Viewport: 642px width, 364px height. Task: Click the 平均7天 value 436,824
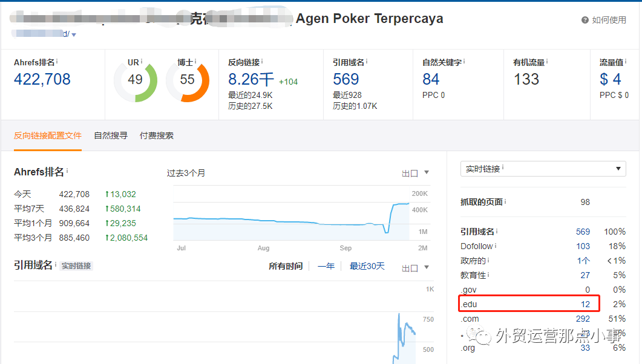click(x=74, y=209)
